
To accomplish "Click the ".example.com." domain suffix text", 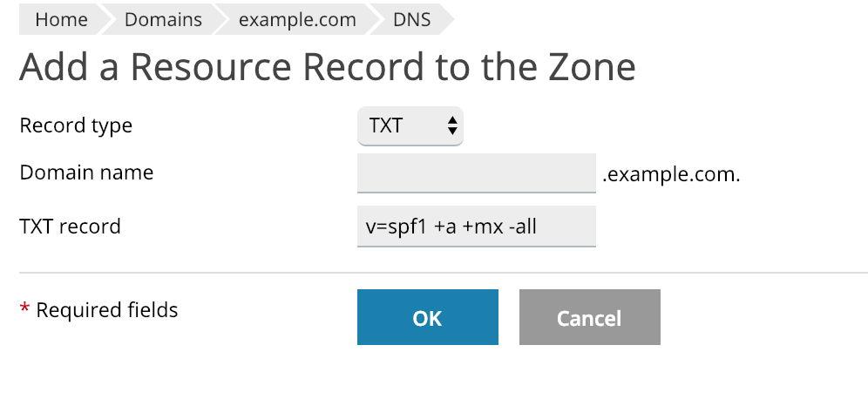I will 670,174.
